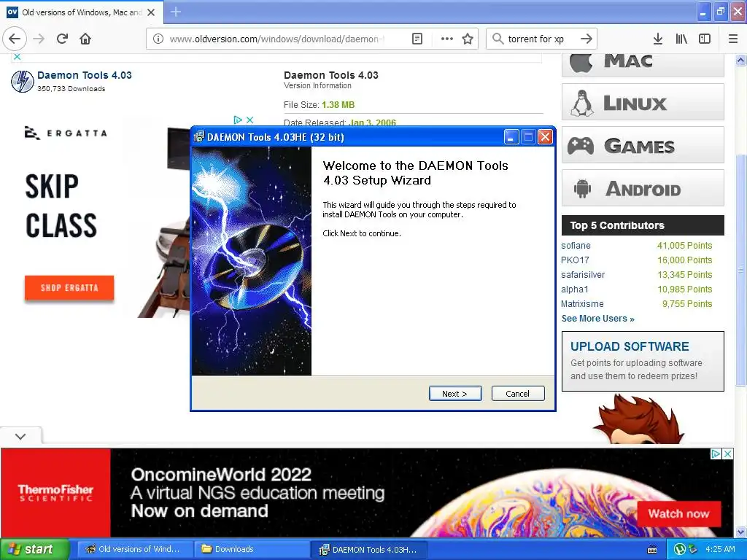Open AdChoices icon on ThermoFisher banner
747x560 pixels.
click(716, 454)
